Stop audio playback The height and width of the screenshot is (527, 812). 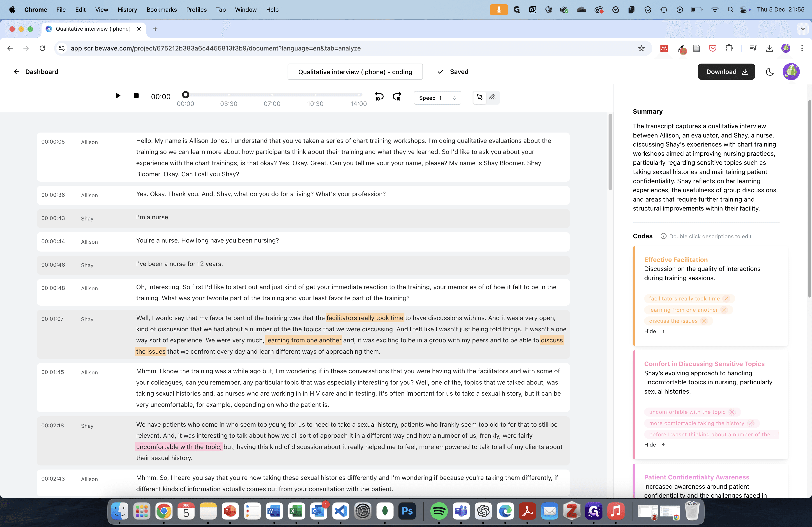click(x=136, y=96)
